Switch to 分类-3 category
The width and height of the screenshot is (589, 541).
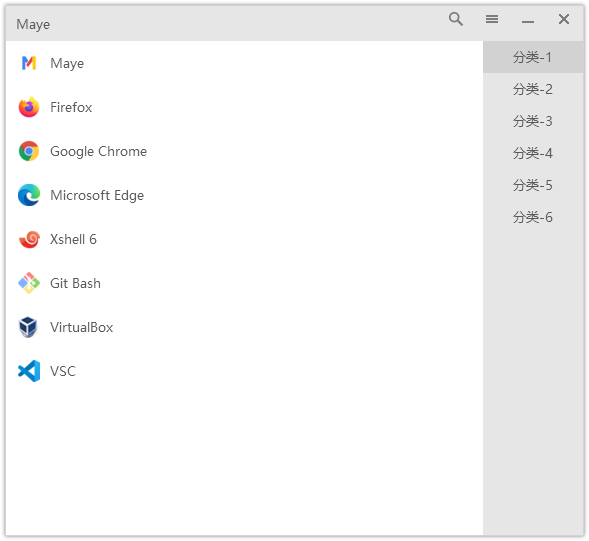(533, 121)
